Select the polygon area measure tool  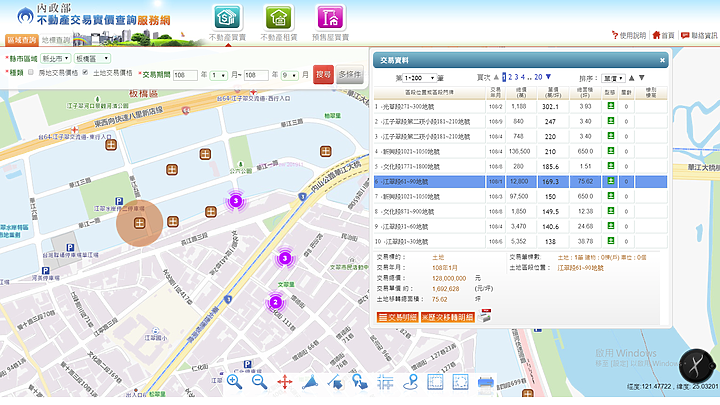coord(310,382)
